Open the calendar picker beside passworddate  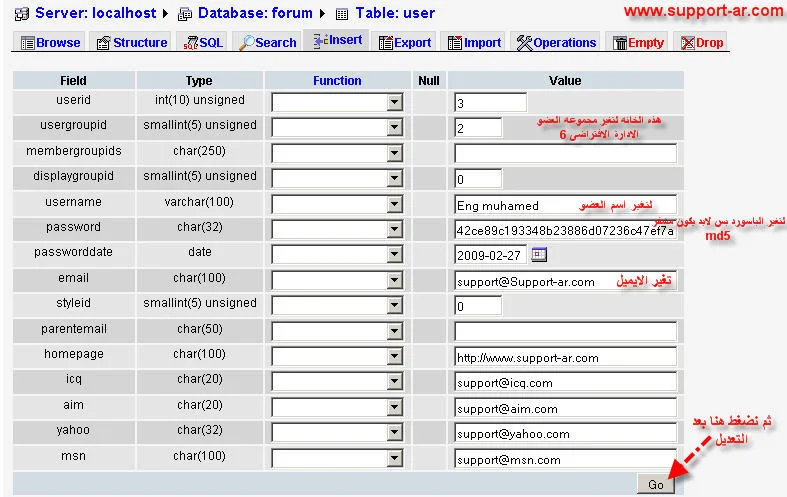540,254
